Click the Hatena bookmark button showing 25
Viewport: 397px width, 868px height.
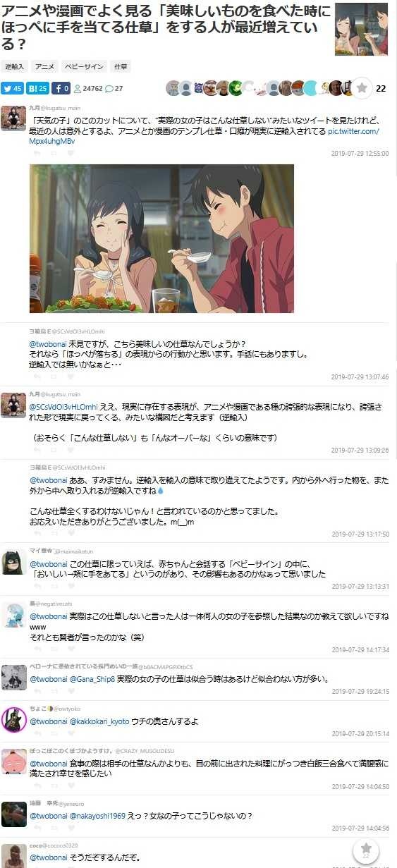[x=38, y=88]
